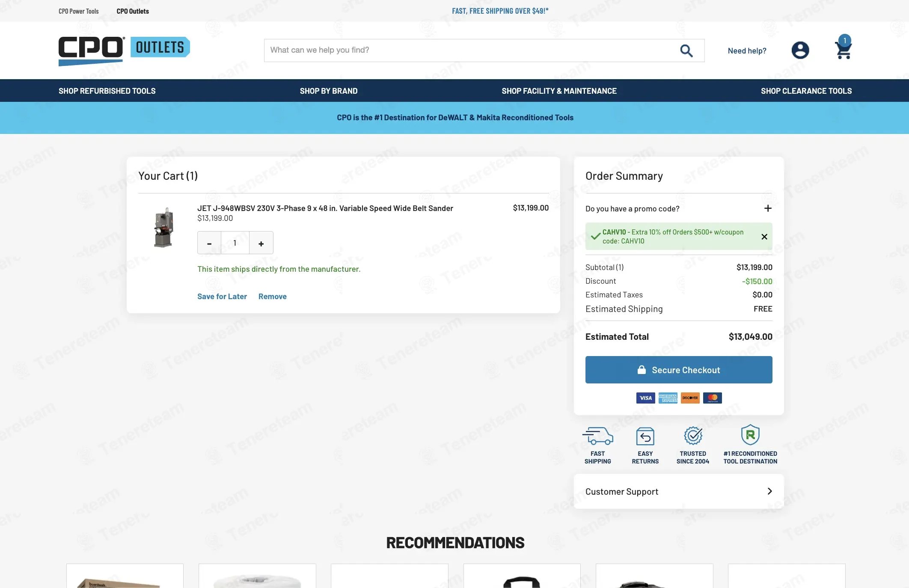Click Save for Later on the sander
The width and height of the screenshot is (909, 588).
(x=222, y=297)
